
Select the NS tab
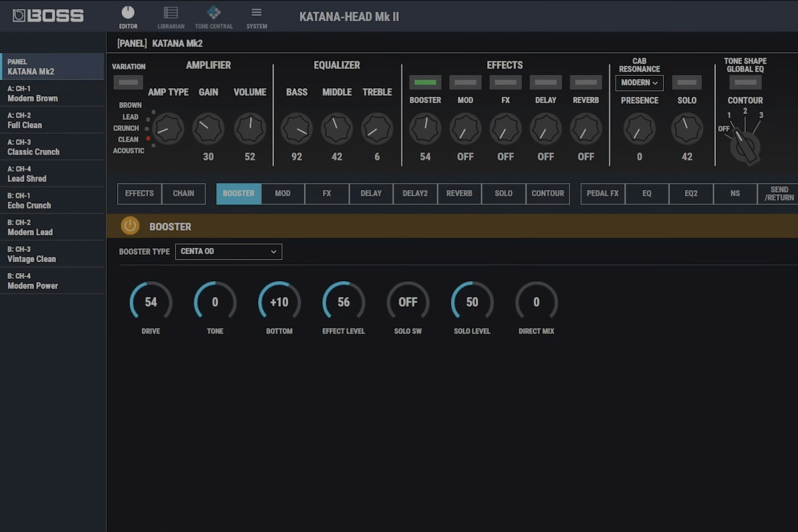[735, 193]
